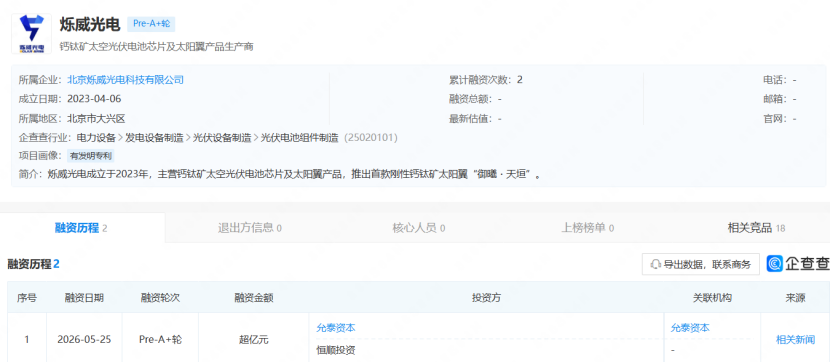Click the 有发明专利 project tag

coord(91,156)
